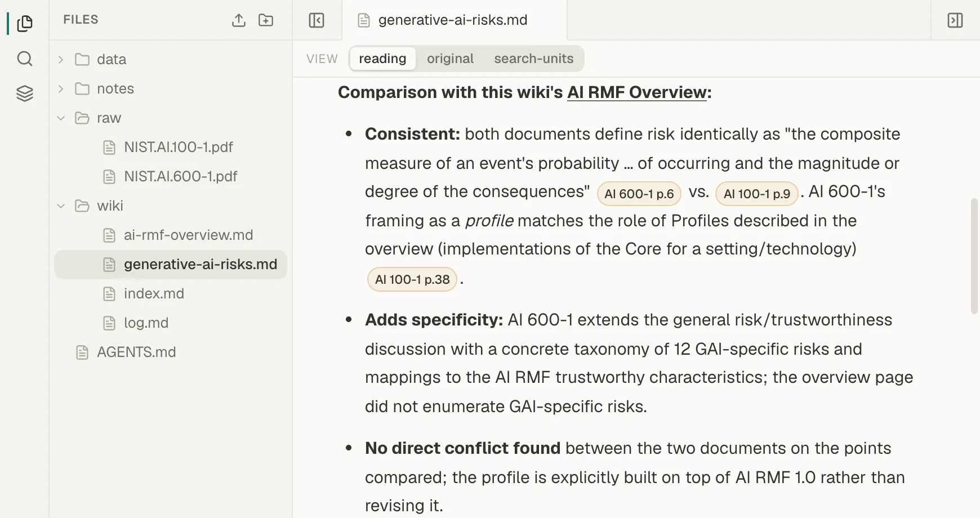The height and width of the screenshot is (518, 980).
Task: Click the AGENTS.md file icon
Action: [82, 352]
